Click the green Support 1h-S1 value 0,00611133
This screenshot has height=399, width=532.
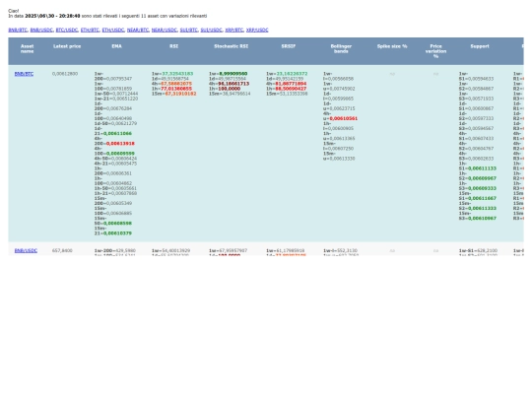click(x=482, y=168)
